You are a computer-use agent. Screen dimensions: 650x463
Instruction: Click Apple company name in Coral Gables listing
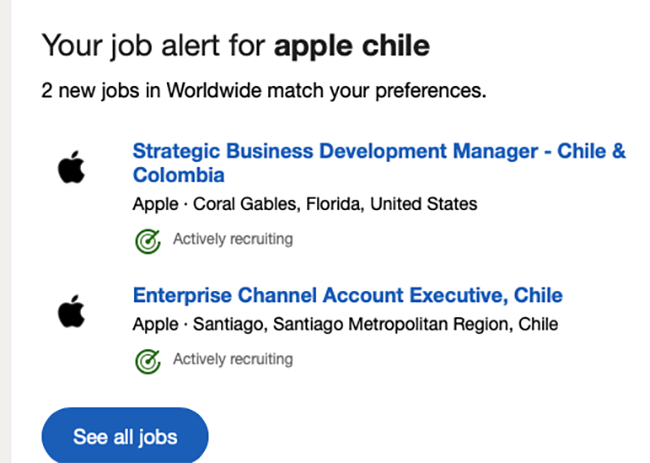click(x=155, y=204)
